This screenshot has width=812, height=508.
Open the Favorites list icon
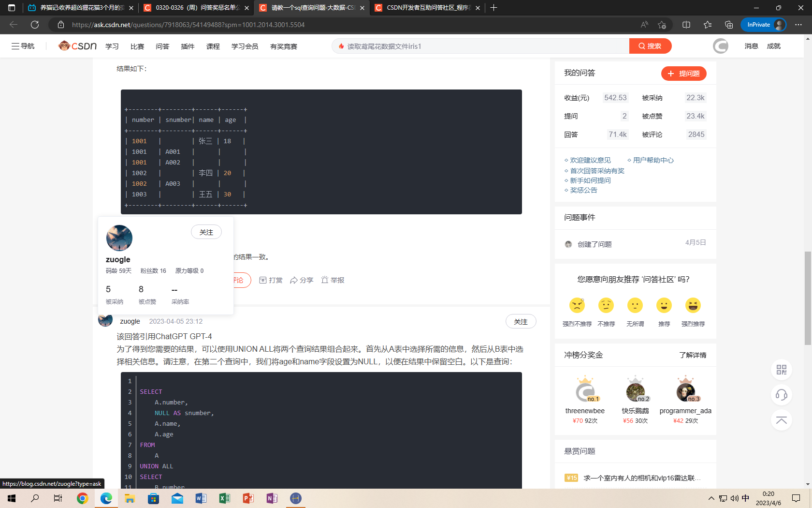point(708,25)
